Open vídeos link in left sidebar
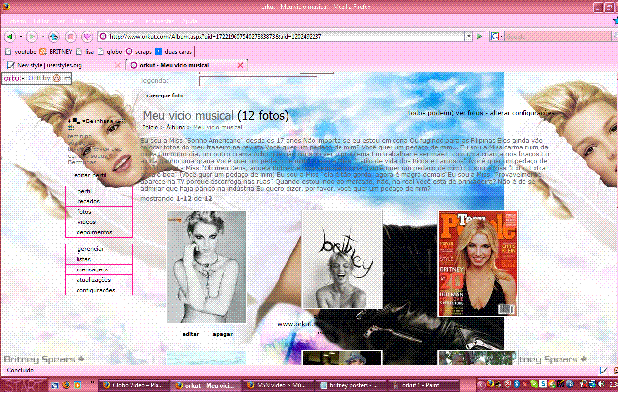This screenshot has width=618, height=393. click(87, 222)
